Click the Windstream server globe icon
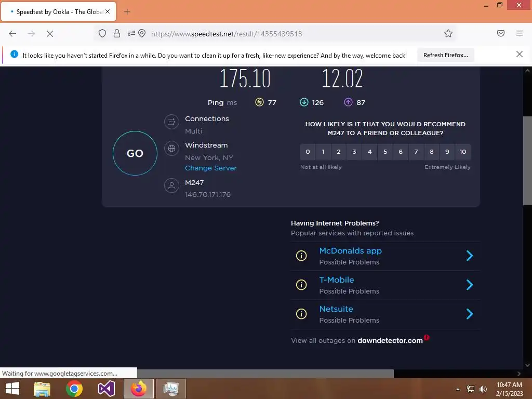This screenshot has height=399, width=532. coord(171,148)
